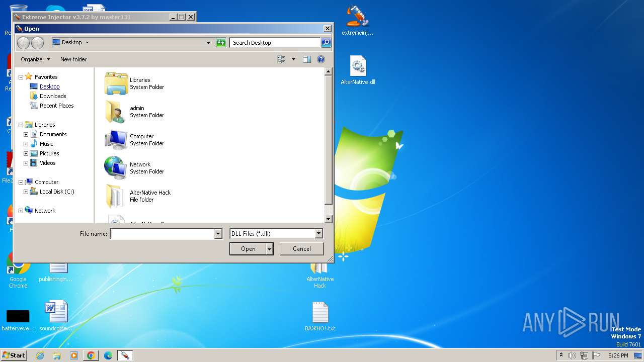This screenshot has height=362, width=644.
Task: Open the File name history dropdown
Action: coord(218,234)
